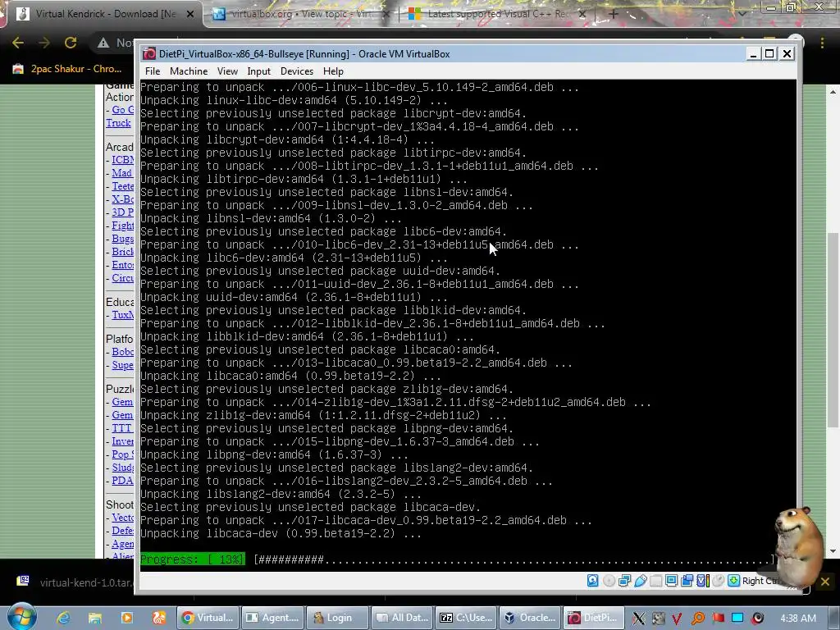Click the TuxM link under Education
The width and height of the screenshot is (840, 630).
point(123,315)
